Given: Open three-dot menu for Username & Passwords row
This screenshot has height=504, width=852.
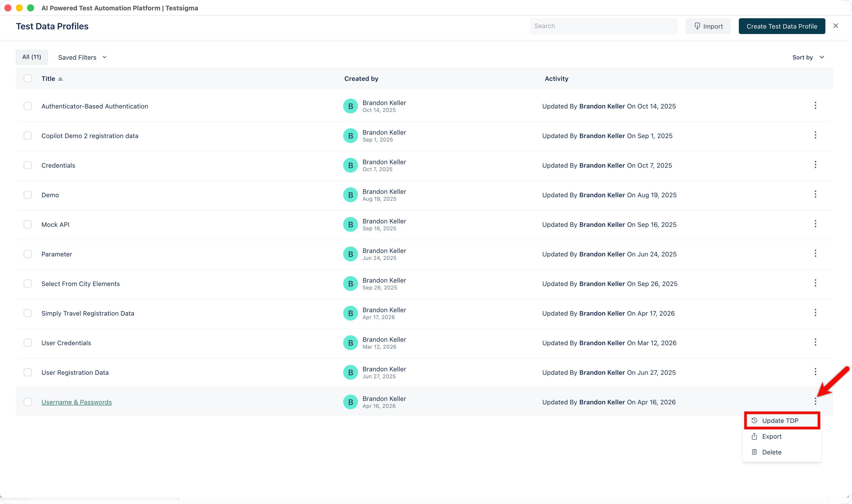Looking at the screenshot, I should tap(815, 401).
